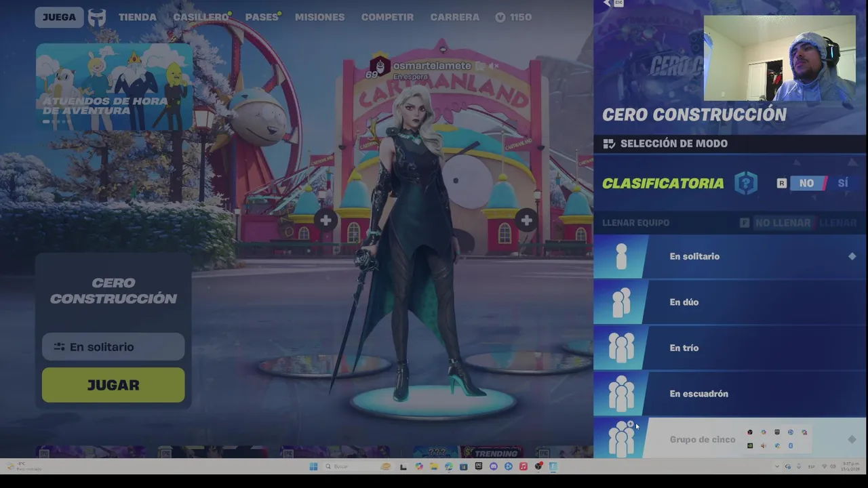Switch to the COMPETIR tab

387,17
